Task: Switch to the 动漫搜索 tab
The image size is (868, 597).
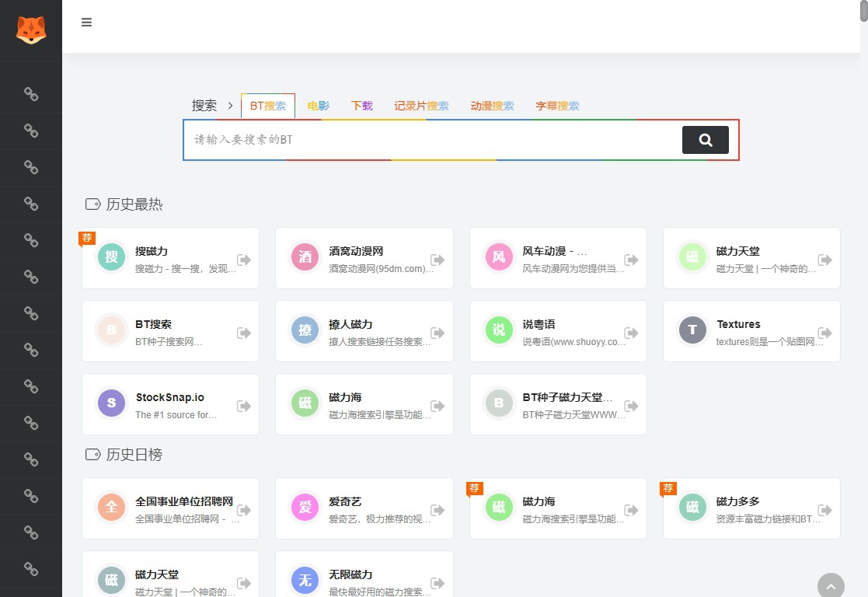Action: point(492,106)
